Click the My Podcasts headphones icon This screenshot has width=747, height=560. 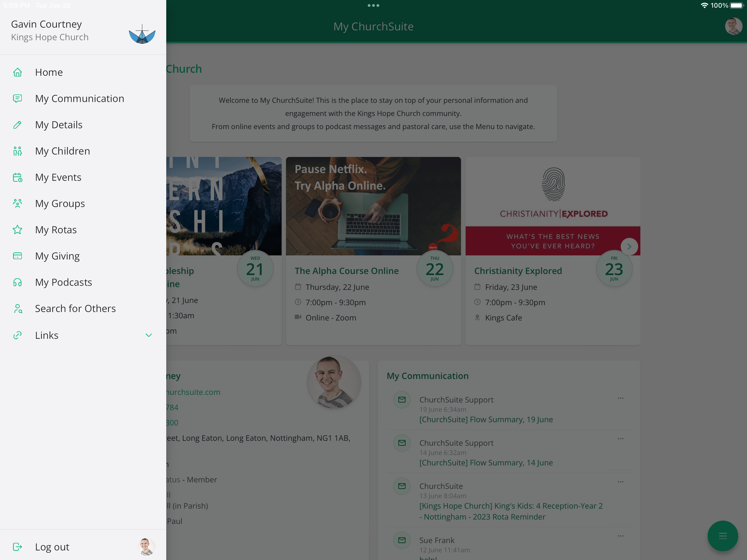click(17, 282)
